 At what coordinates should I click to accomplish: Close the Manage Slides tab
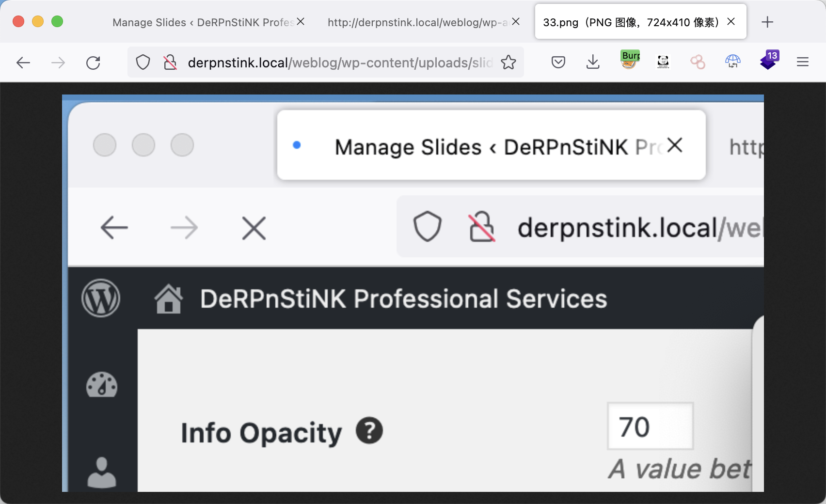pyautogui.click(x=301, y=22)
